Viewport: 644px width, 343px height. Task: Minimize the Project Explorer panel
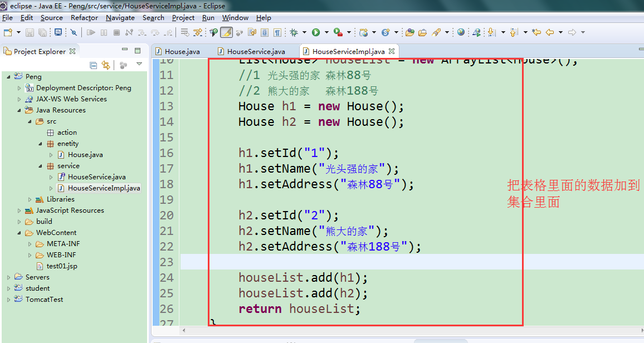tap(125, 50)
